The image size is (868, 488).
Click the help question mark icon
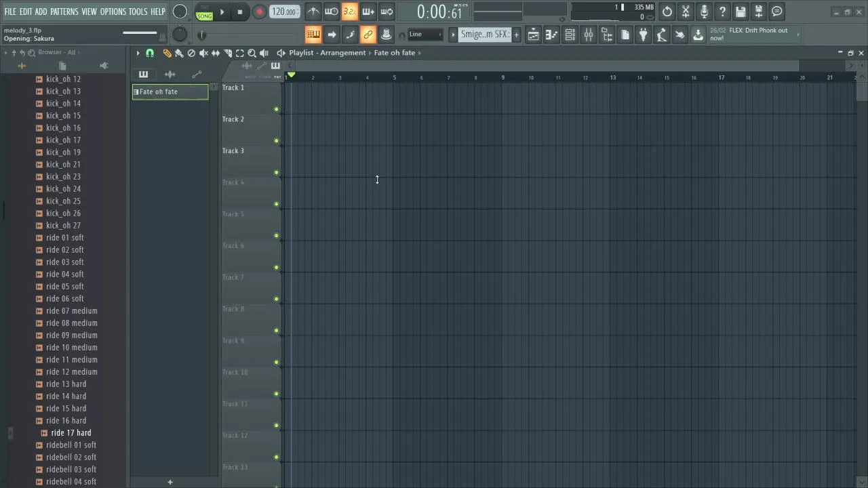tap(722, 12)
